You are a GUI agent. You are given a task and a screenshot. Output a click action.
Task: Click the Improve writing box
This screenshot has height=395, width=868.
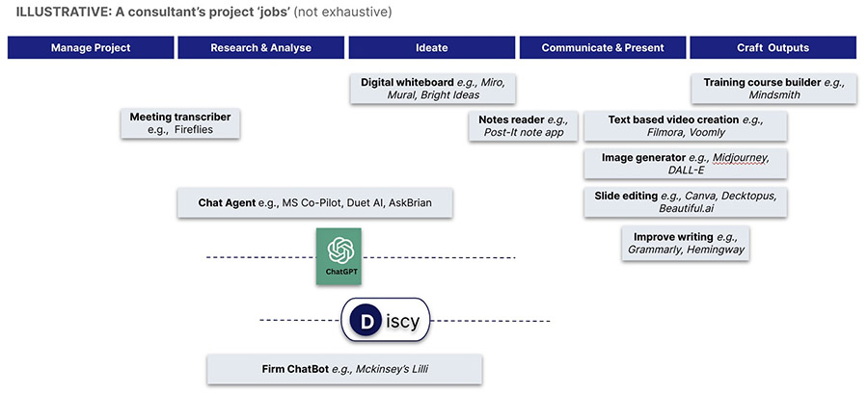pos(686,244)
